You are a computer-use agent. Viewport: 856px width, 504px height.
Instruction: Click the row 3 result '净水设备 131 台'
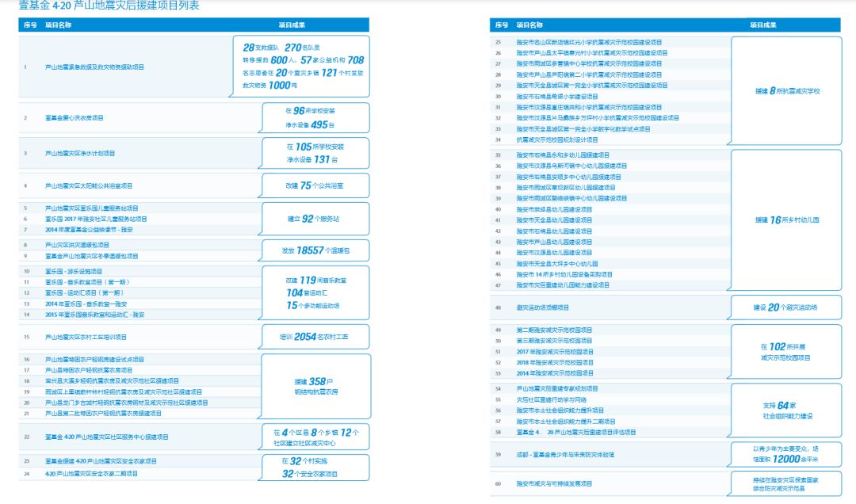[312, 159]
